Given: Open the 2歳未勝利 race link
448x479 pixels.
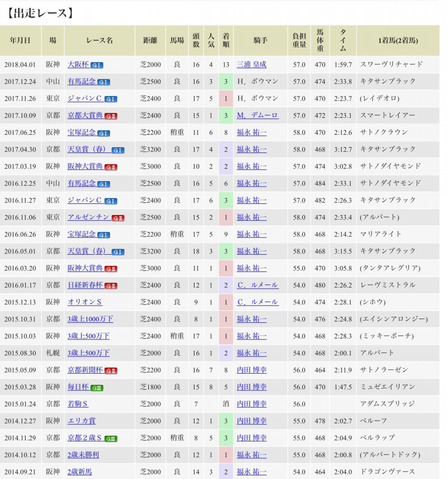Looking at the screenshot, I should [x=84, y=455].
